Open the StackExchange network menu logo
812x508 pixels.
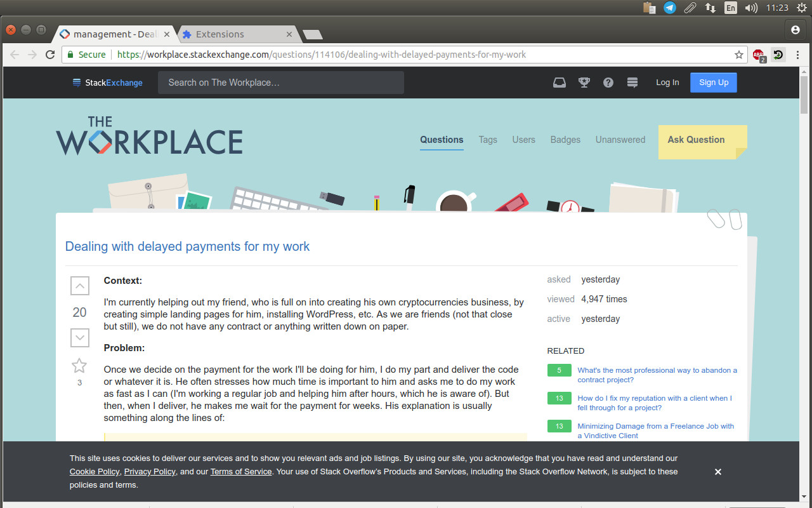[108, 83]
